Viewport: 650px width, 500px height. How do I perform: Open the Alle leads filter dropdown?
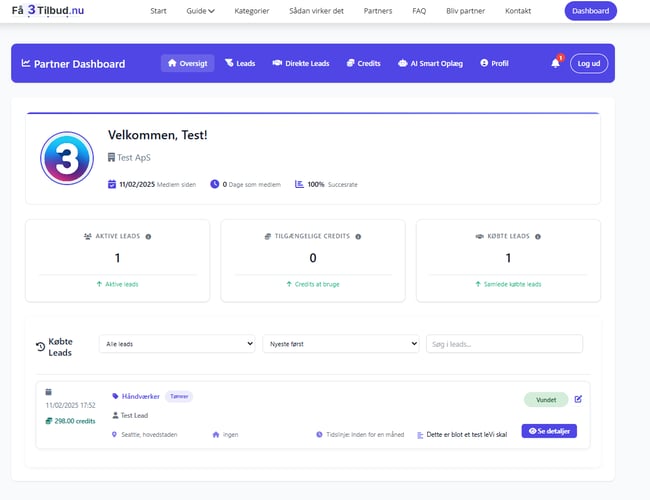coord(177,344)
